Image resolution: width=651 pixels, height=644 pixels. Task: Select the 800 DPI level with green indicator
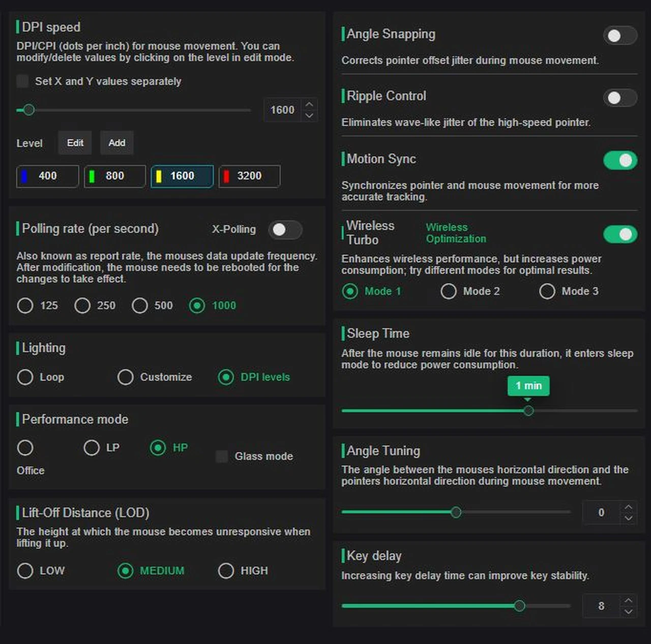114,176
